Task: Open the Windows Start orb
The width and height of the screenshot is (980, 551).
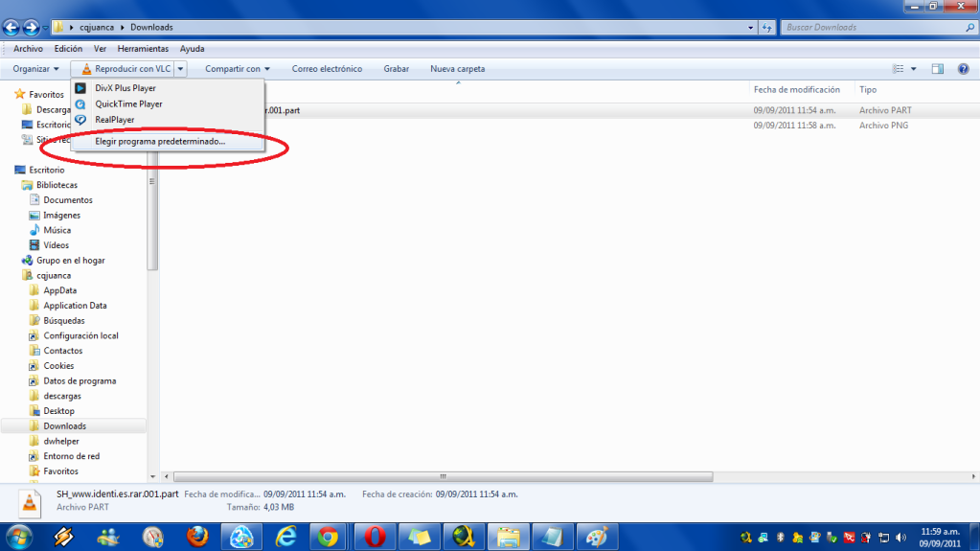Action: tap(19, 538)
